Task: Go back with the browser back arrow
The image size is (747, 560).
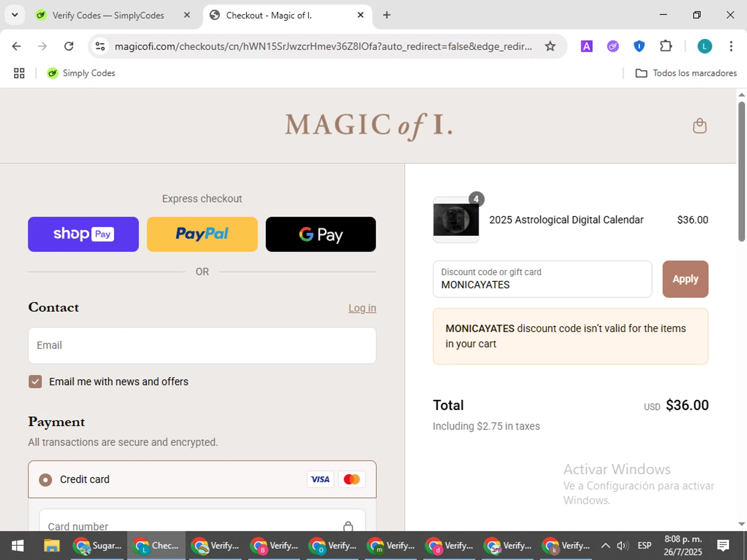Action: pos(16,46)
